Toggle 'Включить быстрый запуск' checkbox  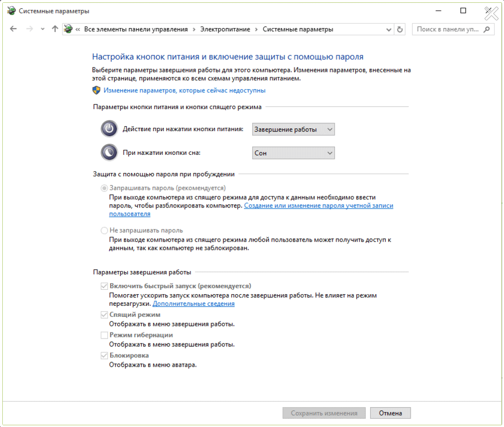tap(104, 286)
